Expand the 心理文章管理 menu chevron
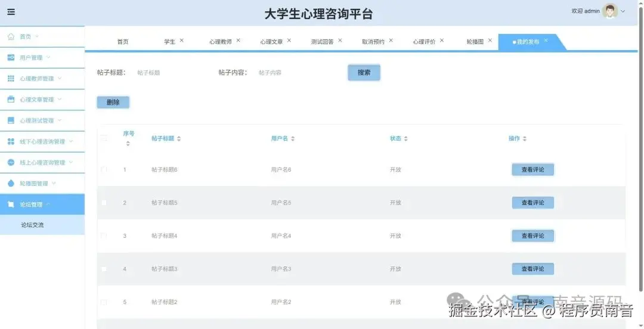Viewport: 644px width, 329px height. [x=60, y=100]
